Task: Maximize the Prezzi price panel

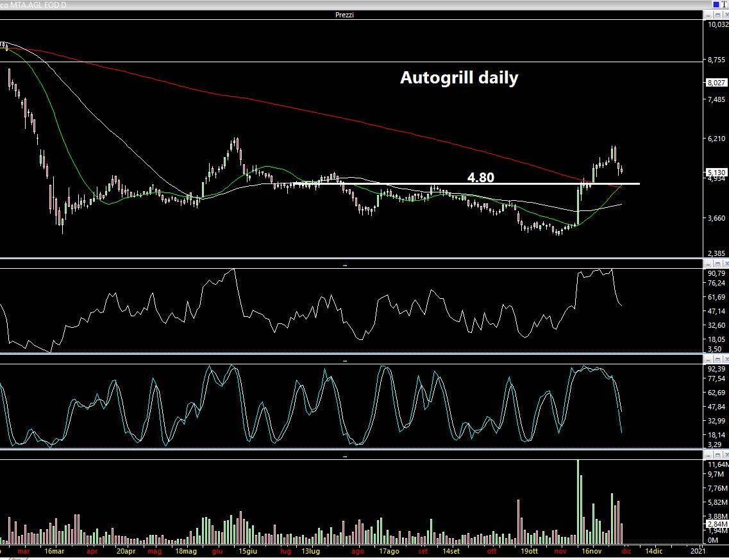Action: pyautogui.click(x=718, y=15)
